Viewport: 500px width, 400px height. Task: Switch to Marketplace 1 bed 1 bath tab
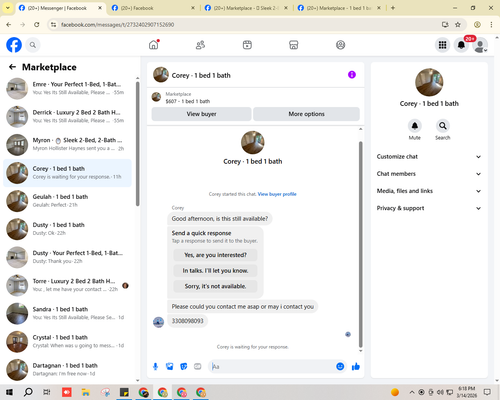click(x=339, y=8)
